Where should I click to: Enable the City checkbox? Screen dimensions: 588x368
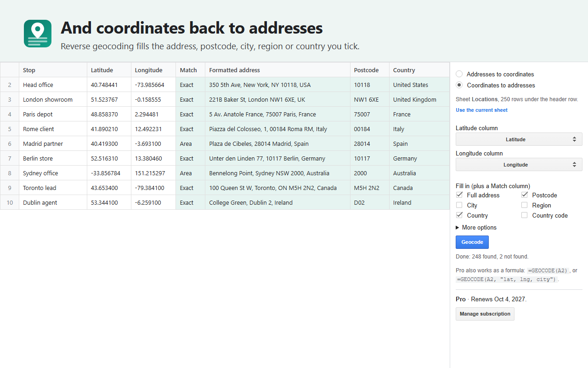(459, 205)
